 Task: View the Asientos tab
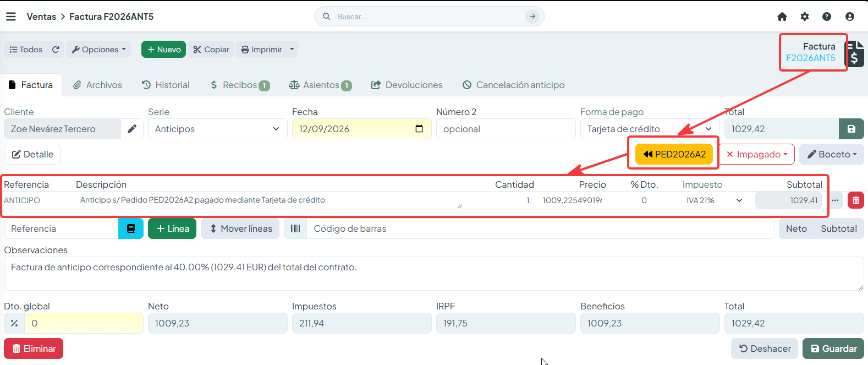click(x=320, y=85)
